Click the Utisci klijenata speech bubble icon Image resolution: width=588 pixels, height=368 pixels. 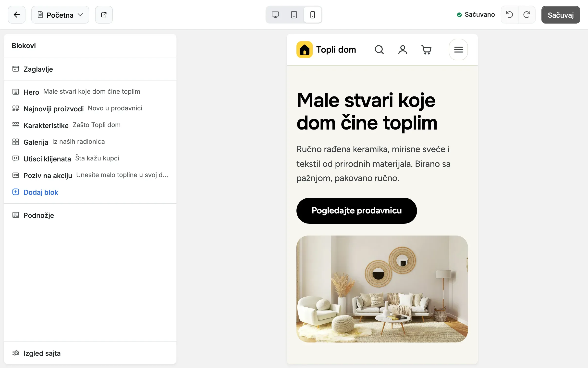click(x=16, y=159)
